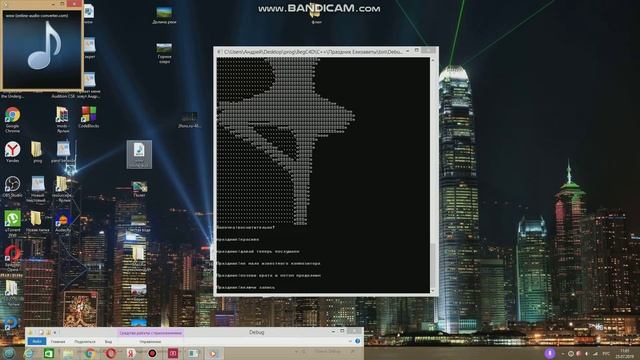Open the 'Горное озеро' image file
This screenshot has width=640, height=360.
click(164, 53)
